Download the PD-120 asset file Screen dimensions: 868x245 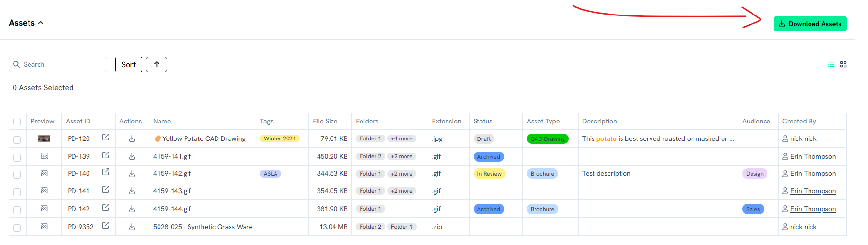[x=132, y=139]
